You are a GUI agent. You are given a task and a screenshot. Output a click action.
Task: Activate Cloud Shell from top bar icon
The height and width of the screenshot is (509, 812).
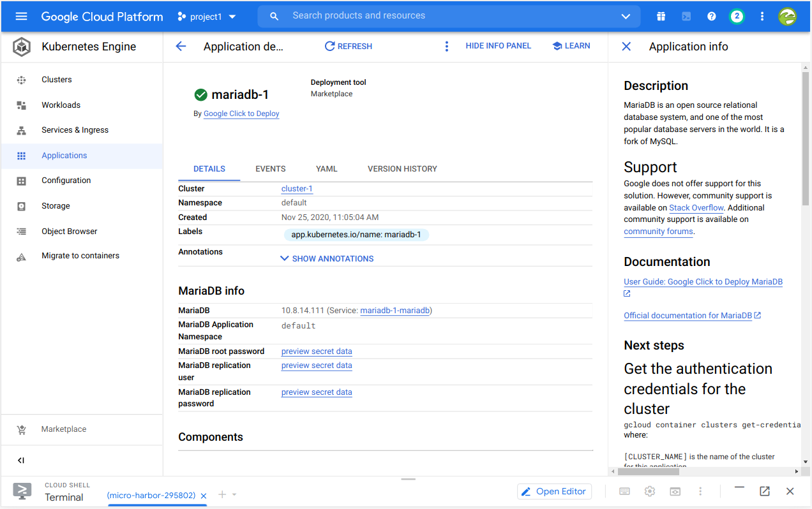coord(686,17)
